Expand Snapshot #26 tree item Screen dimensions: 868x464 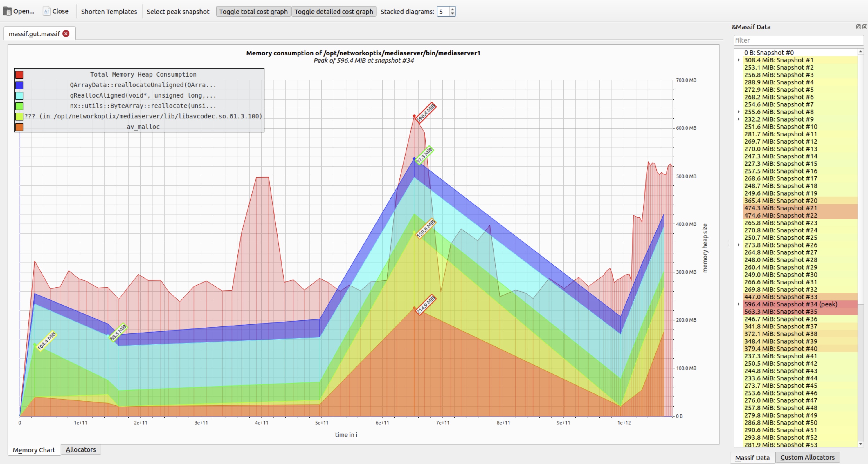739,245
